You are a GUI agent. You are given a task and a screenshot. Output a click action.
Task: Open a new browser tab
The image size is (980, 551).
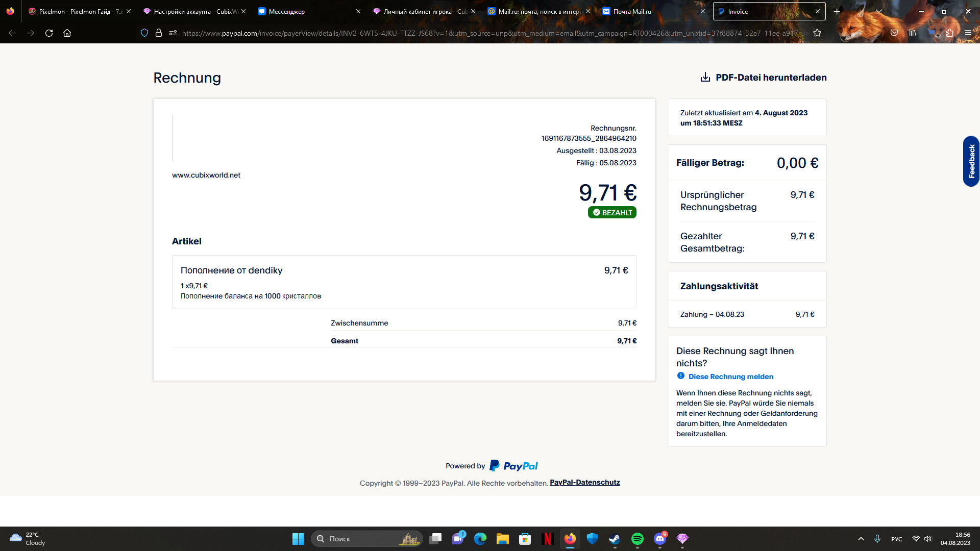[x=837, y=11]
